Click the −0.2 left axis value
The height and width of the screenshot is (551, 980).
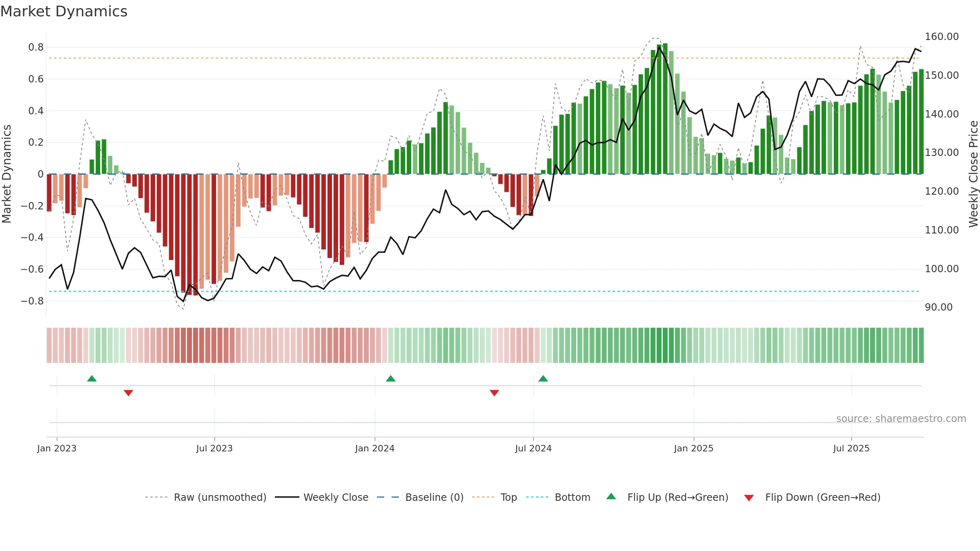tap(32, 206)
